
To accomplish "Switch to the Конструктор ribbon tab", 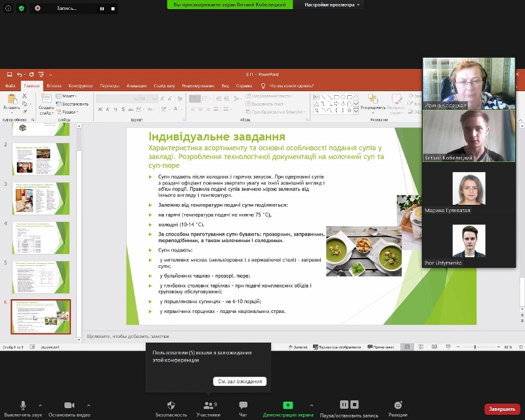I will pyautogui.click(x=81, y=86).
